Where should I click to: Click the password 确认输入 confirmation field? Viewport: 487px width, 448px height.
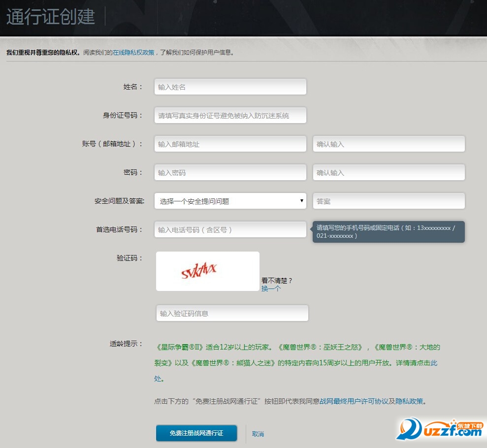(x=389, y=172)
